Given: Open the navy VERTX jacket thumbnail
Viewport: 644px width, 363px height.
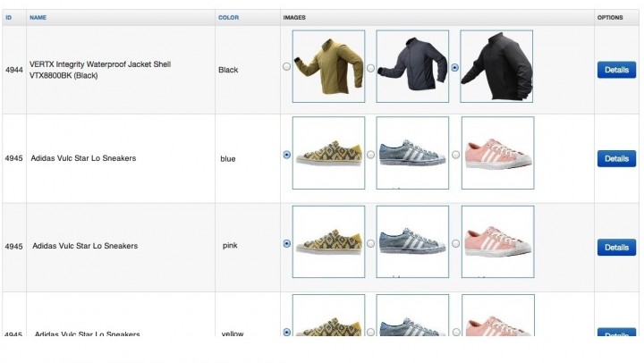Looking at the screenshot, I should pyautogui.click(x=412, y=66).
